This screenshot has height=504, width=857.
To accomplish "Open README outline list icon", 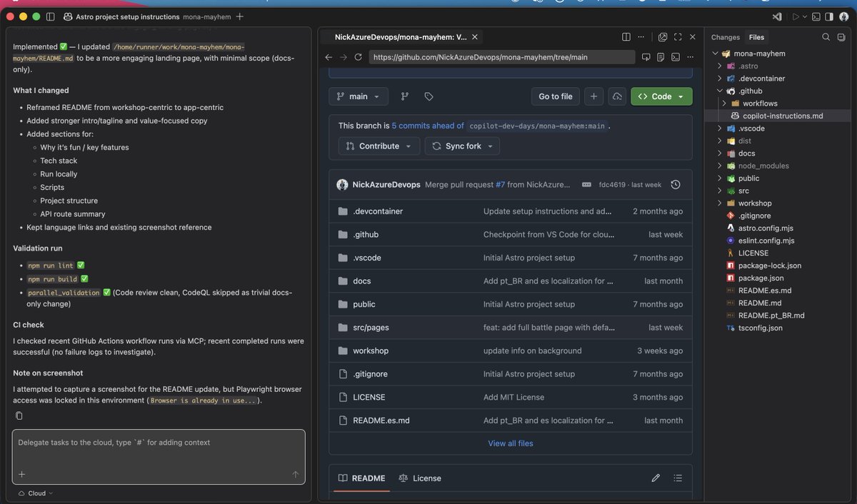I will point(678,478).
